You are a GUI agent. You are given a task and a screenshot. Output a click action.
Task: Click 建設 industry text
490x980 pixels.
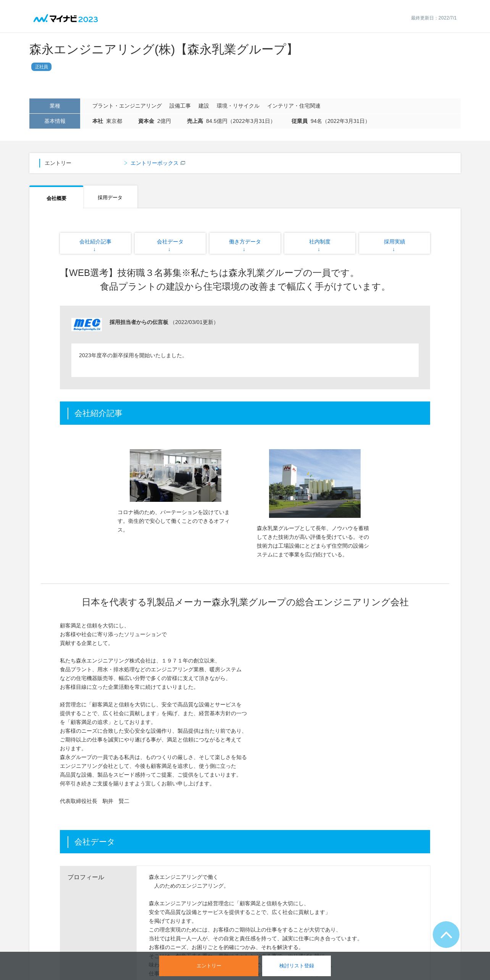click(x=204, y=106)
